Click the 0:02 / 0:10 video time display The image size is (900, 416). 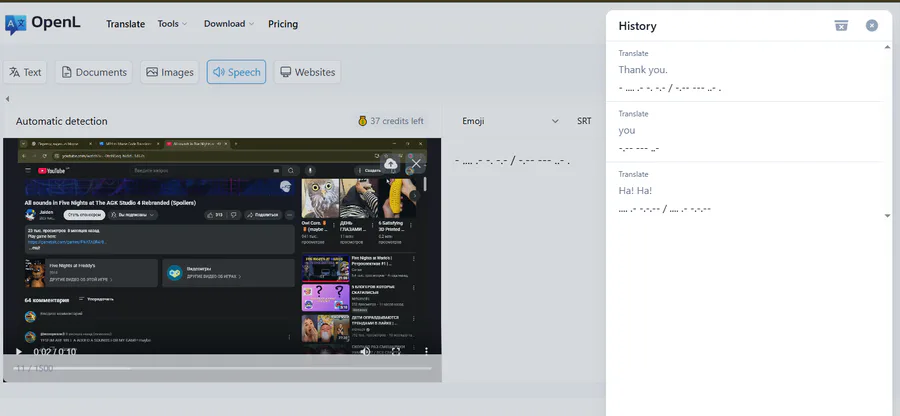[55, 352]
